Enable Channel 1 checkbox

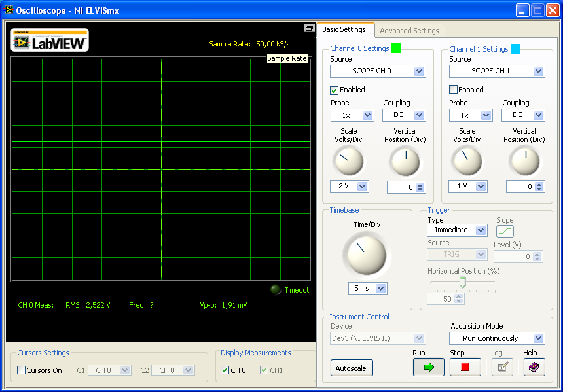tap(454, 90)
